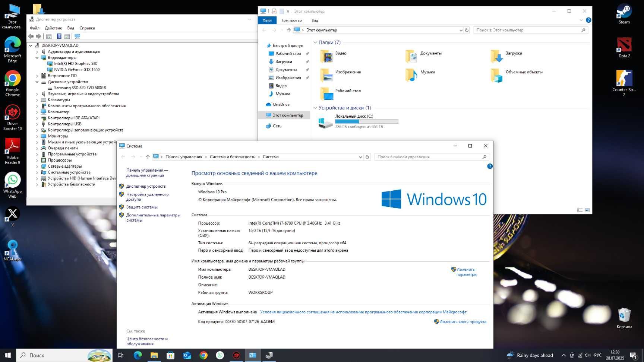The width and height of the screenshot is (644, 362).
Task: Open help icon in Система window
Action: pos(490,166)
